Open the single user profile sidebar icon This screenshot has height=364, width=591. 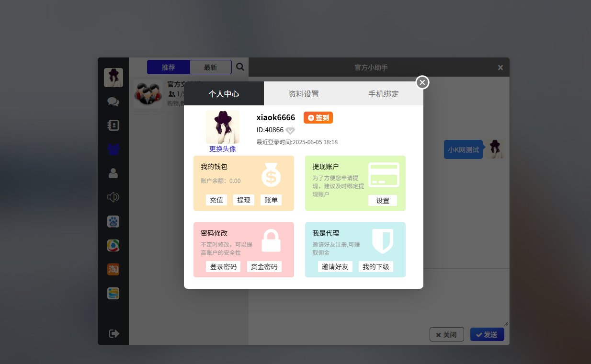tap(113, 173)
